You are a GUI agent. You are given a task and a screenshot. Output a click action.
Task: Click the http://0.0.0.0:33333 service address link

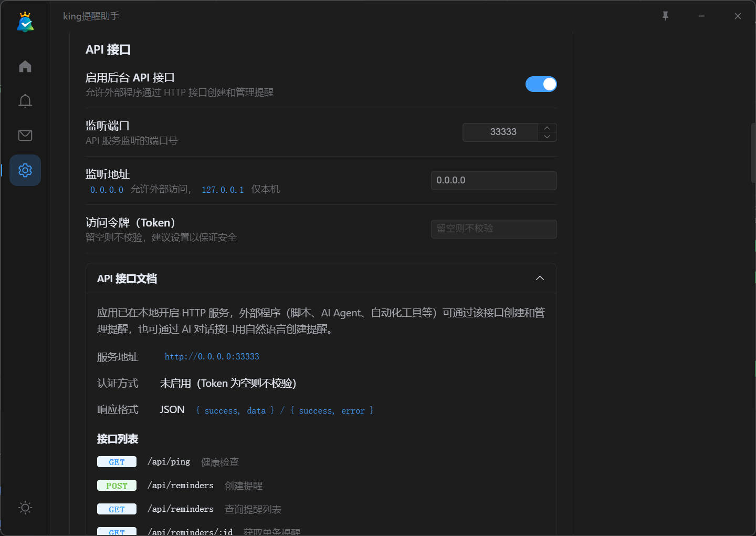212,356
